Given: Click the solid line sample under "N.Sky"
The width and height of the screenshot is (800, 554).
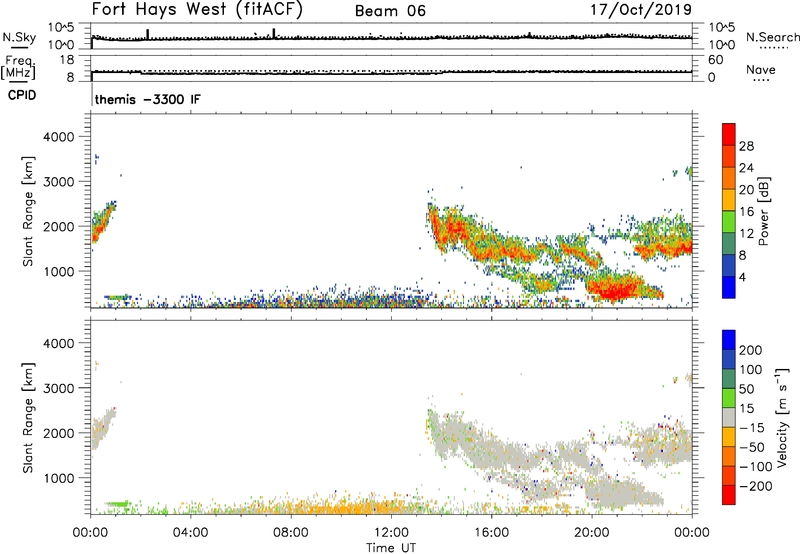Looking at the screenshot, I should 18,47.
